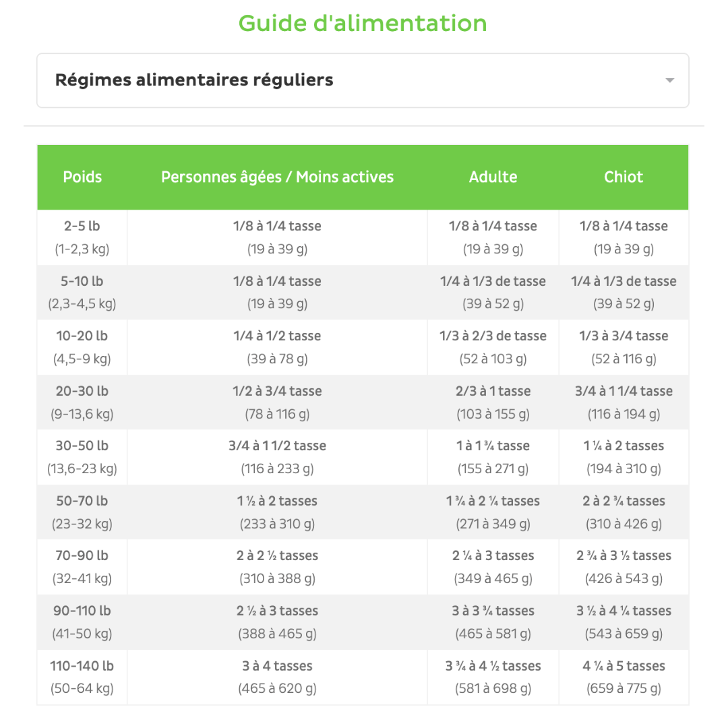Click the Adulte column header

[493, 177]
